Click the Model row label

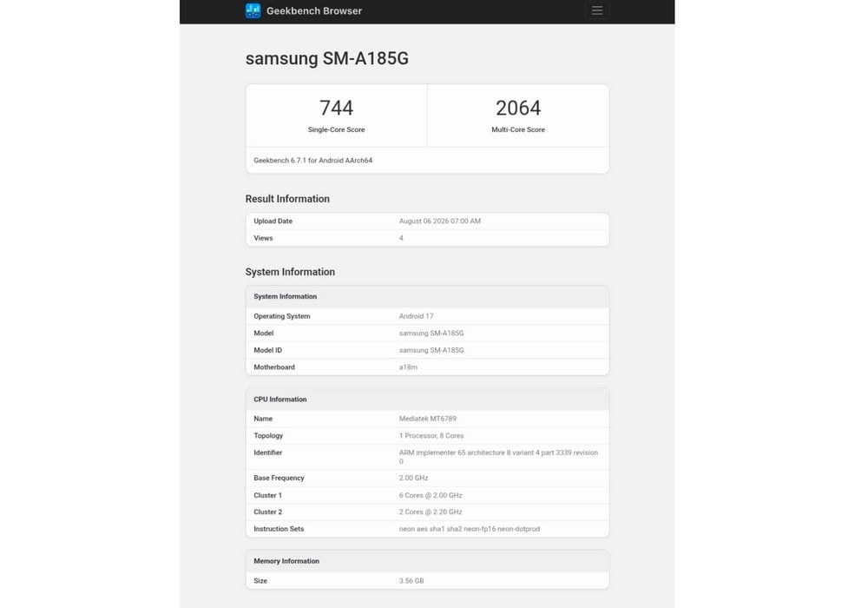tap(264, 334)
